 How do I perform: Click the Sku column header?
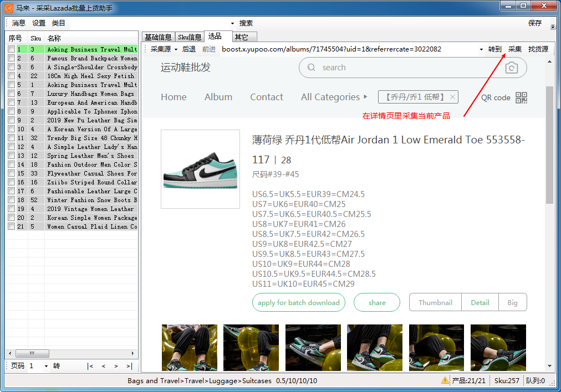click(x=36, y=38)
